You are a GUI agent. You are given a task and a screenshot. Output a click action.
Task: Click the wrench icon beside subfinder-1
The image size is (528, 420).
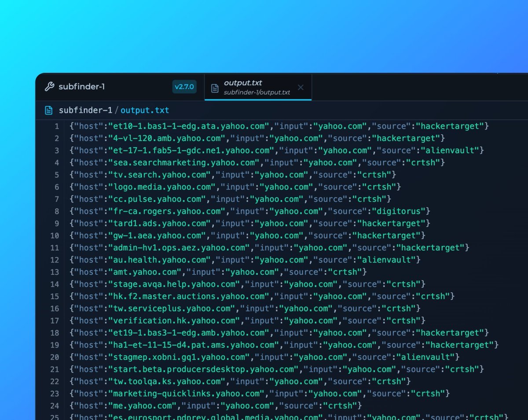(49, 87)
